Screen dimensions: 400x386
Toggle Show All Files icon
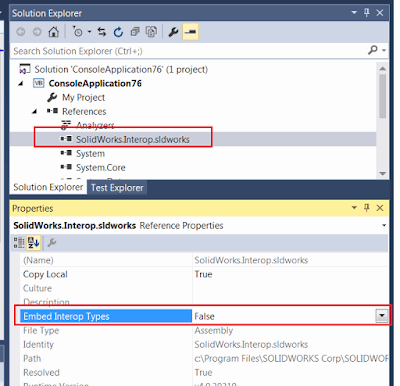tap(151, 32)
